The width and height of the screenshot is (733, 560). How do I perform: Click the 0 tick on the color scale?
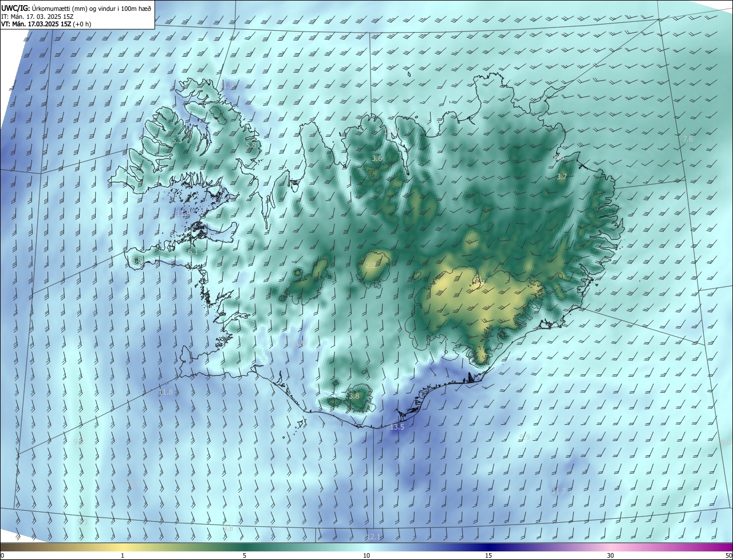tap(2, 555)
